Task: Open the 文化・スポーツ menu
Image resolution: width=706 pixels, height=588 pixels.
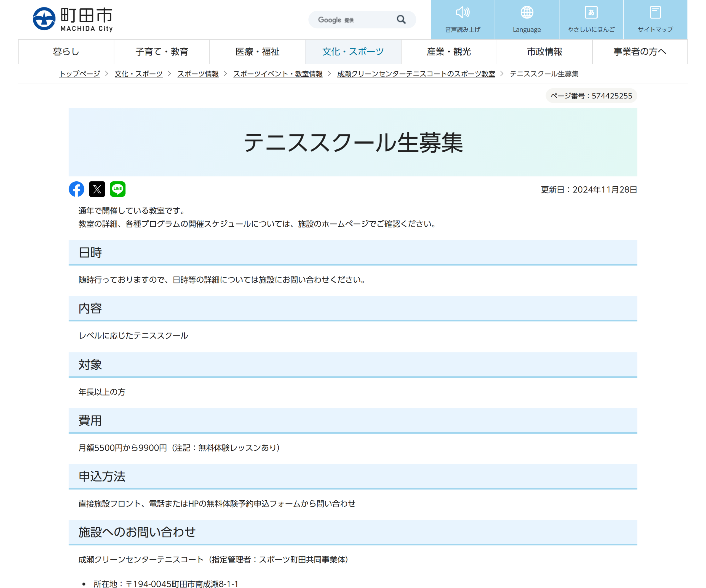Action: [x=353, y=52]
